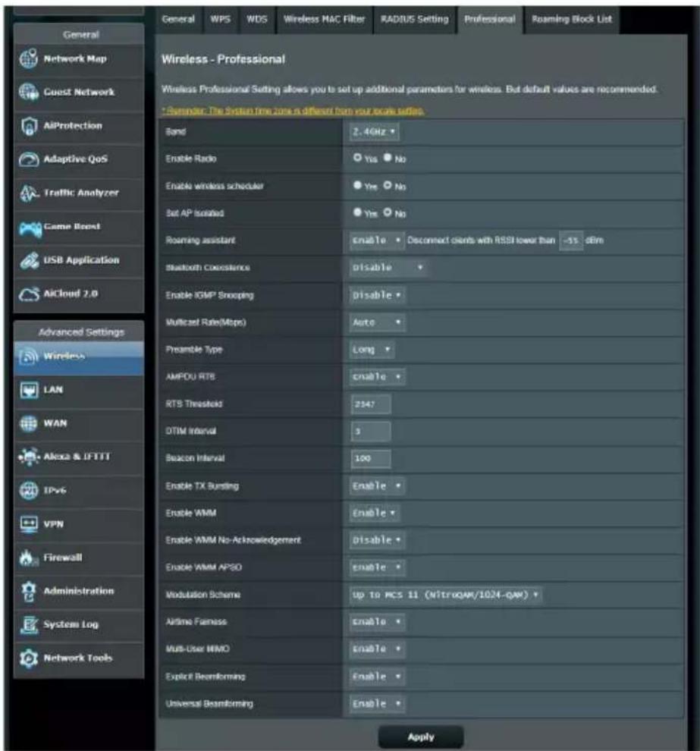
Task: Choose Yes for Set AP Isolated
Action: pyautogui.click(x=357, y=212)
